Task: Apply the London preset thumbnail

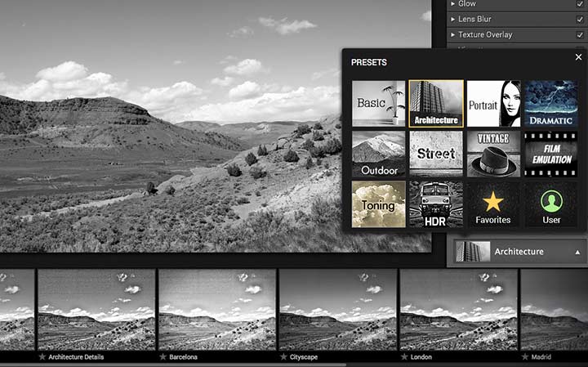Action: coord(459,310)
